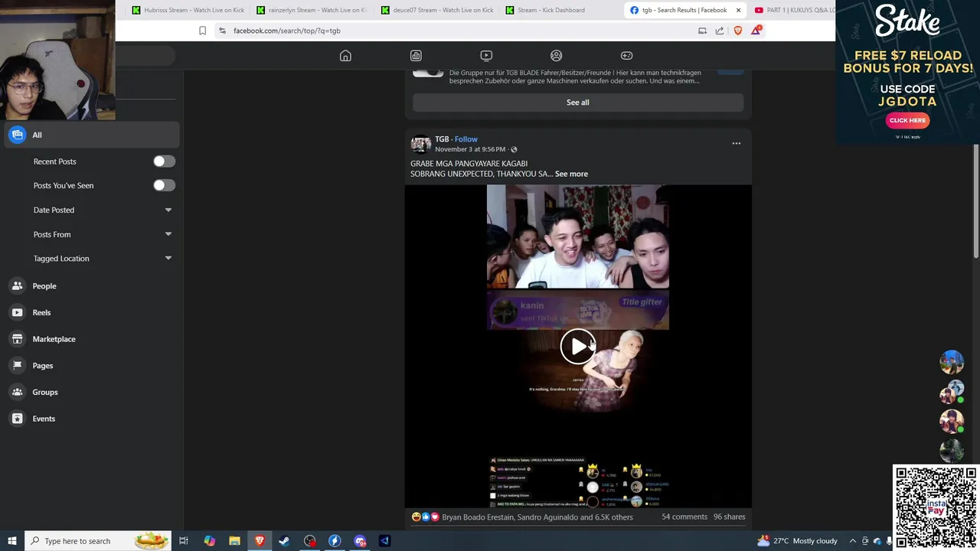This screenshot has width=980, height=551.
Task: Click the All filter icon
Action: [x=18, y=135]
